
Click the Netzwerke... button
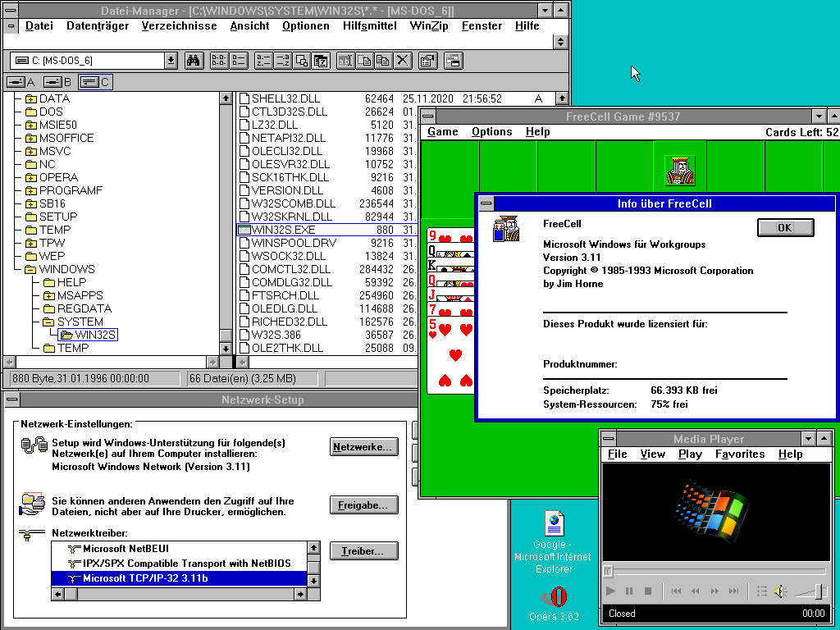(363, 447)
